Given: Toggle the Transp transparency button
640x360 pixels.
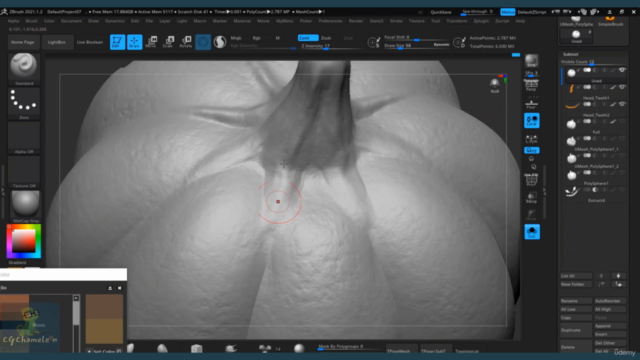Looking at the screenshot, I should coord(531,198).
